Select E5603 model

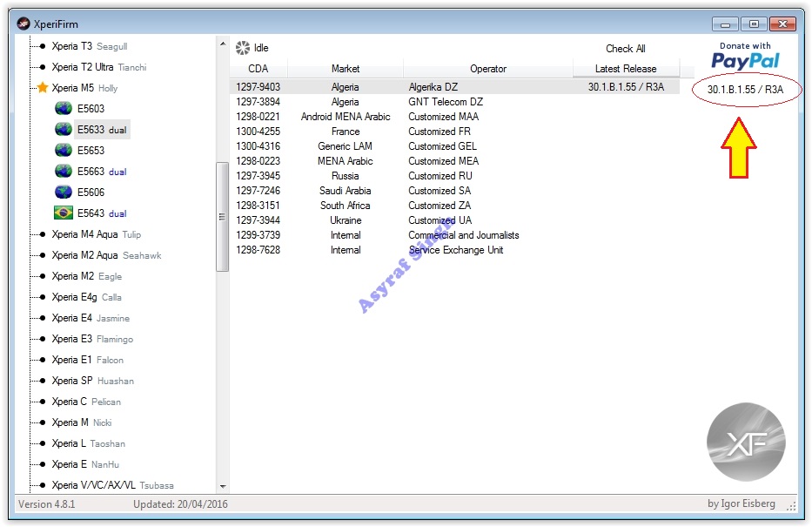tap(91, 108)
